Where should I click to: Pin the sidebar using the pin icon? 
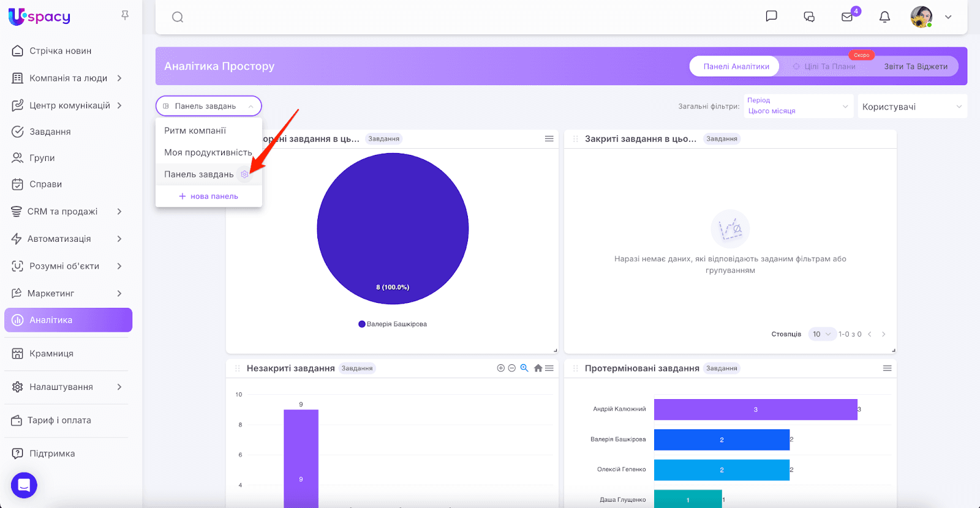[125, 15]
